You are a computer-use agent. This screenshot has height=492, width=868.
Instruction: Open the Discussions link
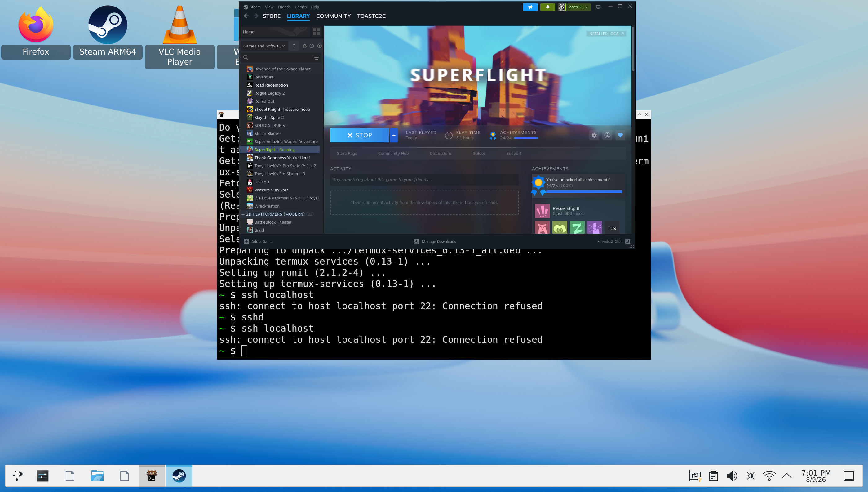click(x=441, y=154)
